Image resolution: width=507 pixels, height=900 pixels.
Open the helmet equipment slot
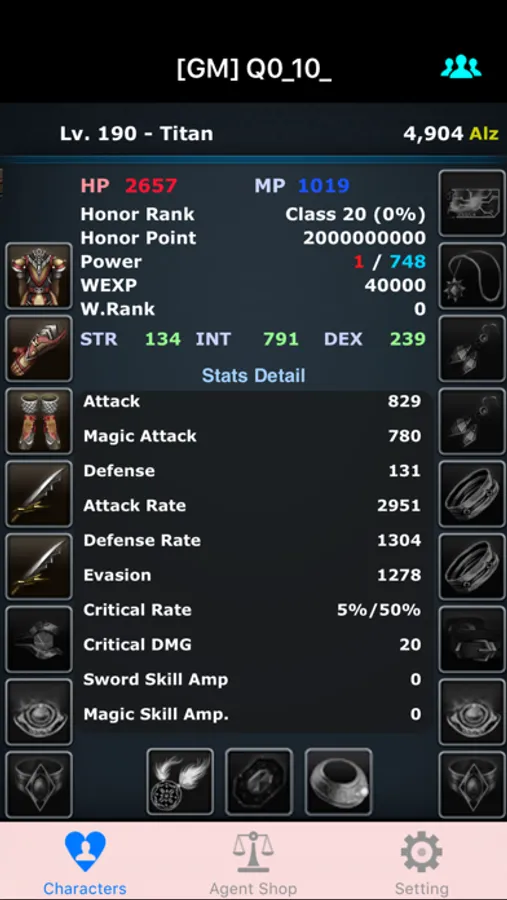[x=39, y=639]
